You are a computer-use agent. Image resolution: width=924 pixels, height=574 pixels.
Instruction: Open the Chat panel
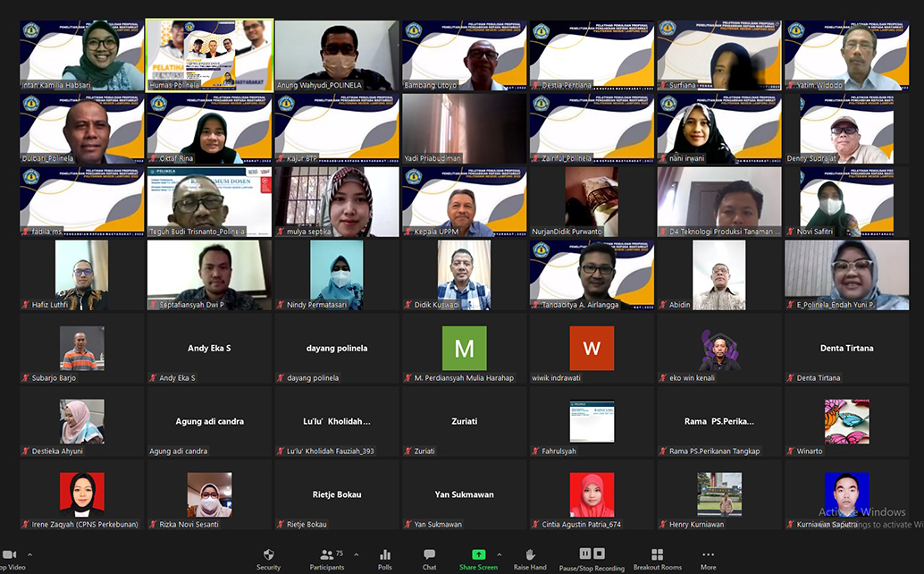(429, 555)
